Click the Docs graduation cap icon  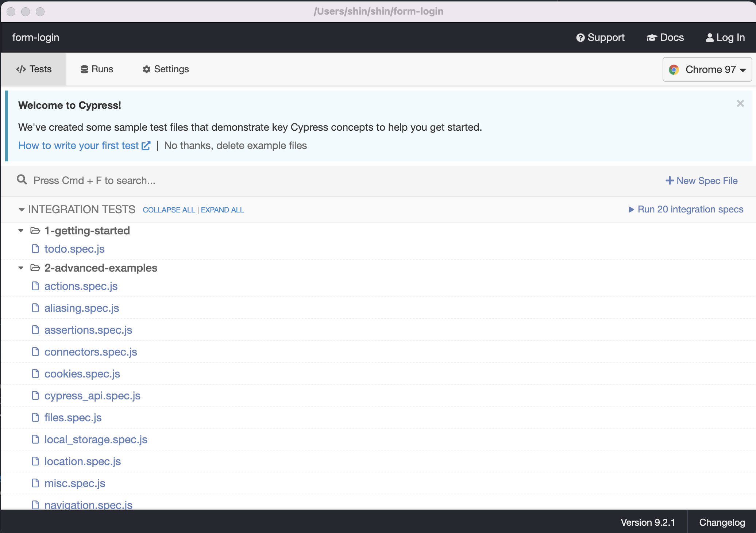point(652,38)
